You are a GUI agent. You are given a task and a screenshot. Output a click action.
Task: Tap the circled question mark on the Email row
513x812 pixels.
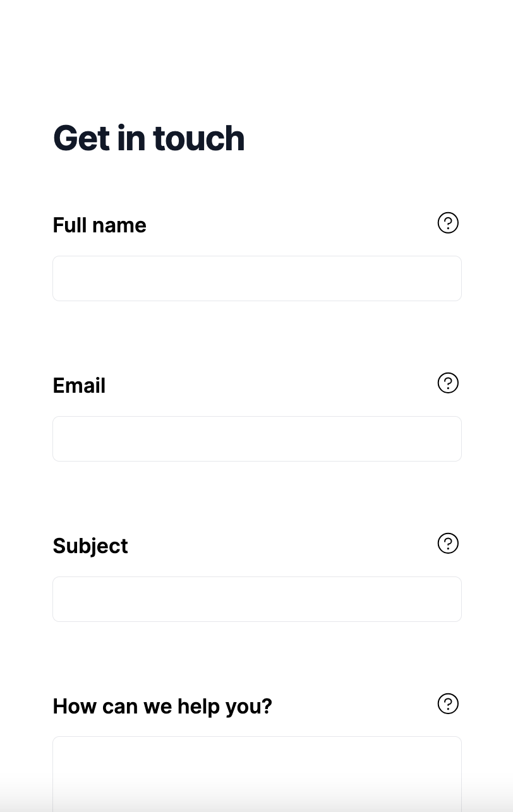pyautogui.click(x=448, y=383)
